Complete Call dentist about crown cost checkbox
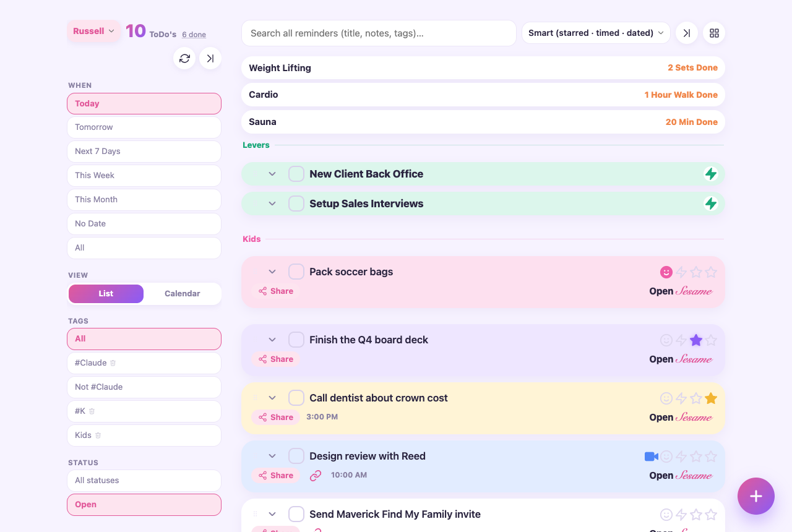 point(296,398)
